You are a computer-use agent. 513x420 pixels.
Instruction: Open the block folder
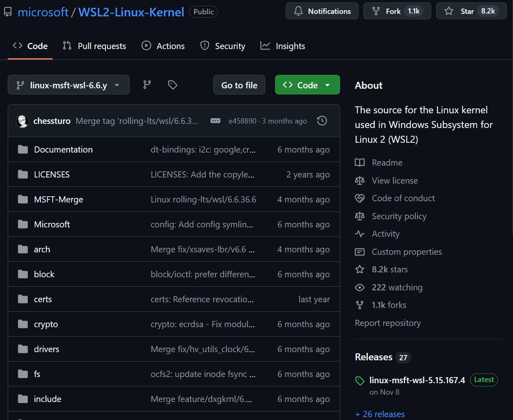44,274
